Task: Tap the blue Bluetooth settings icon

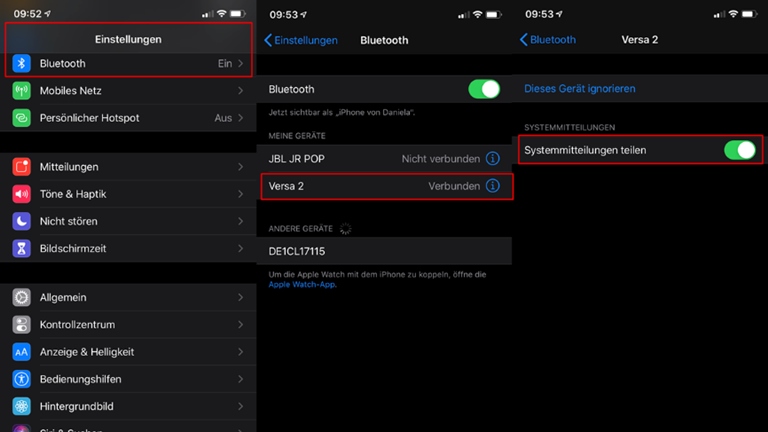Action: point(22,64)
